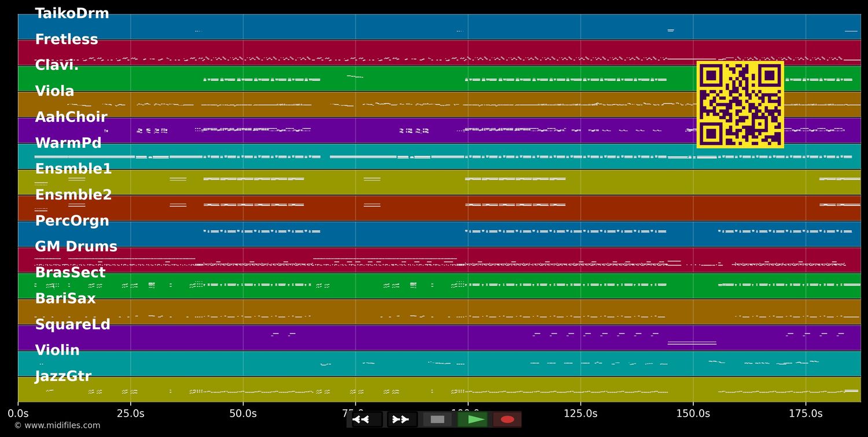Image resolution: width=868 pixels, height=437 pixels.
Task: Expand the Ensmble1 track row
Action: click(73, 168)
